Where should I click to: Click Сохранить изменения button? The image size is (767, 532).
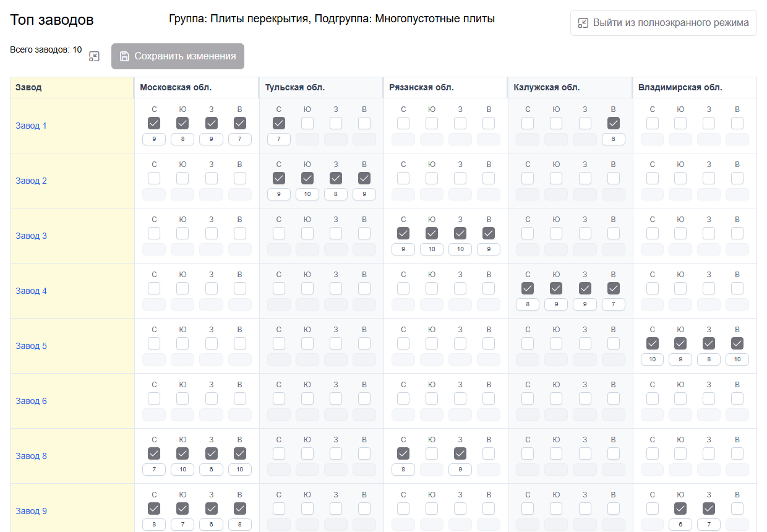[178, 56]
